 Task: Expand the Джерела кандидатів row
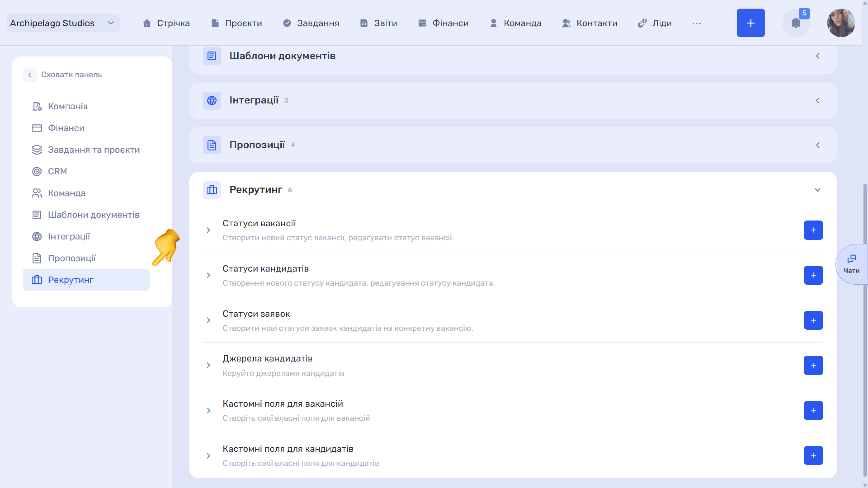tap(209, 365)
